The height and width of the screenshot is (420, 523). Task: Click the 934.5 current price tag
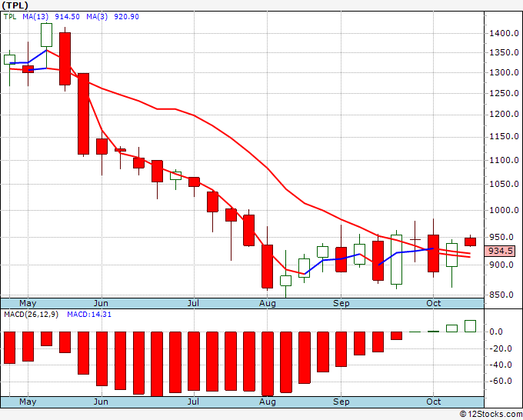point(501,251)
